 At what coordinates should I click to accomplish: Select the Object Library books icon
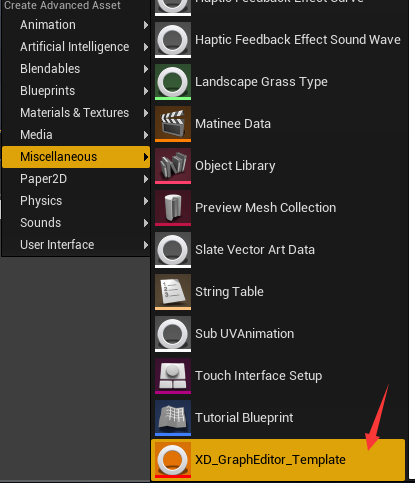pos(173,166)
